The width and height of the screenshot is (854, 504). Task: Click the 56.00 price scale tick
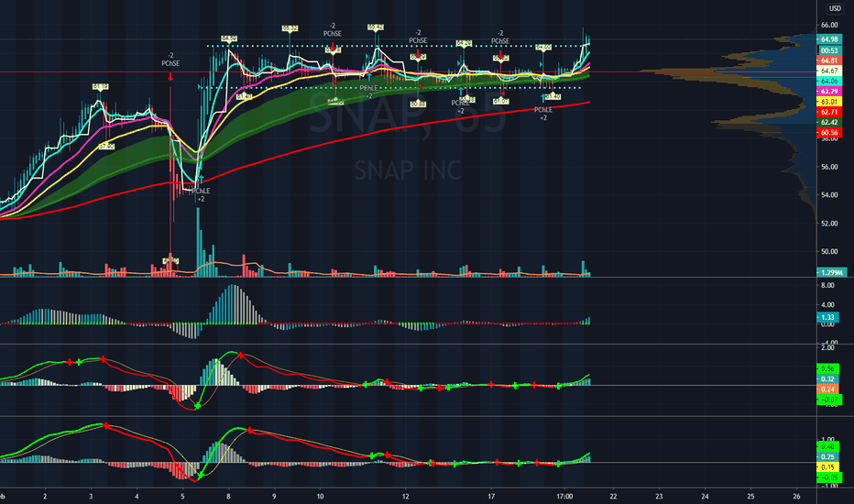pos(829,167)
